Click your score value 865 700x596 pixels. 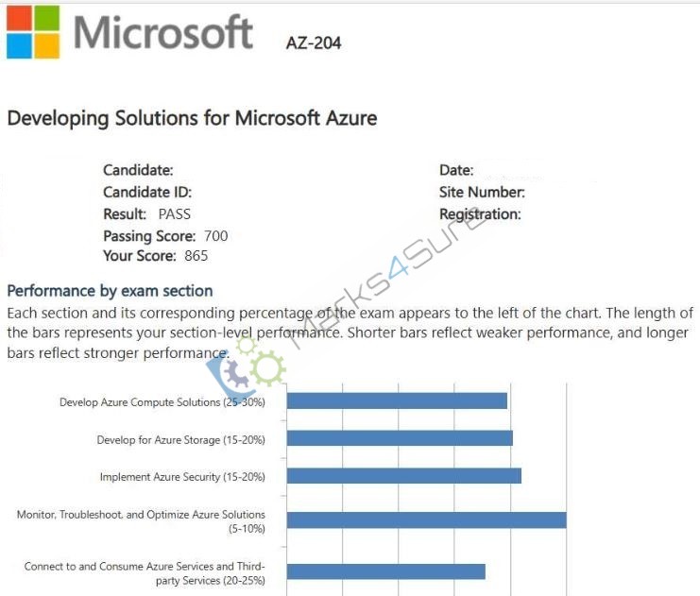tap(196, 256)
